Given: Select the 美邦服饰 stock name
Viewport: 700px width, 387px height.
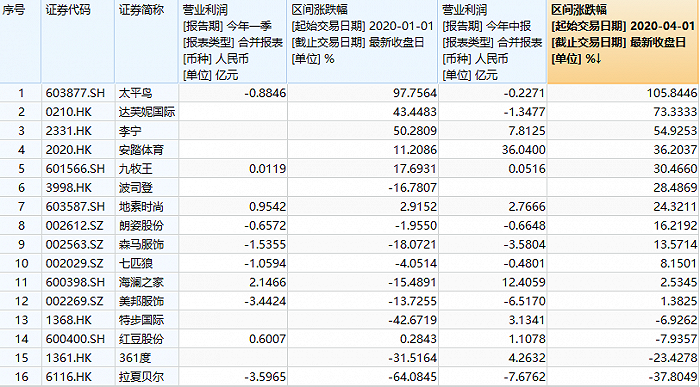Looking at the screenshot, I should [x=141, y=301].
